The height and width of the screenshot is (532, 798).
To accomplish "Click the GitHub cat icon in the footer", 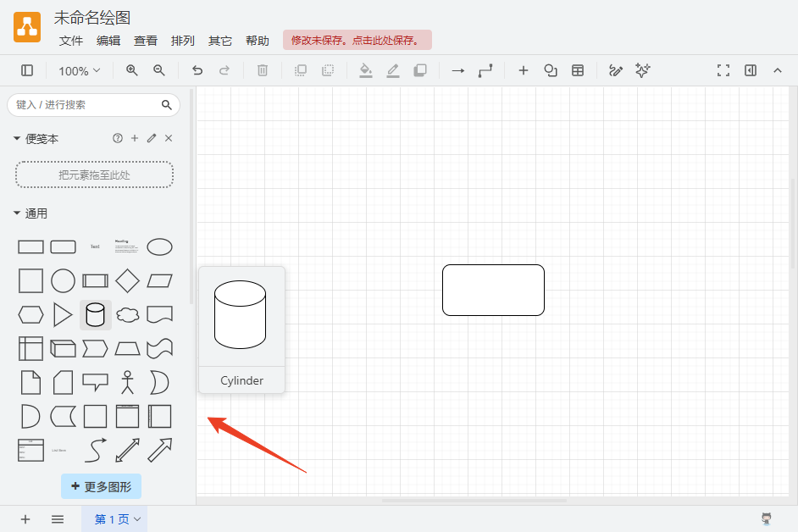I will [767, 518].
